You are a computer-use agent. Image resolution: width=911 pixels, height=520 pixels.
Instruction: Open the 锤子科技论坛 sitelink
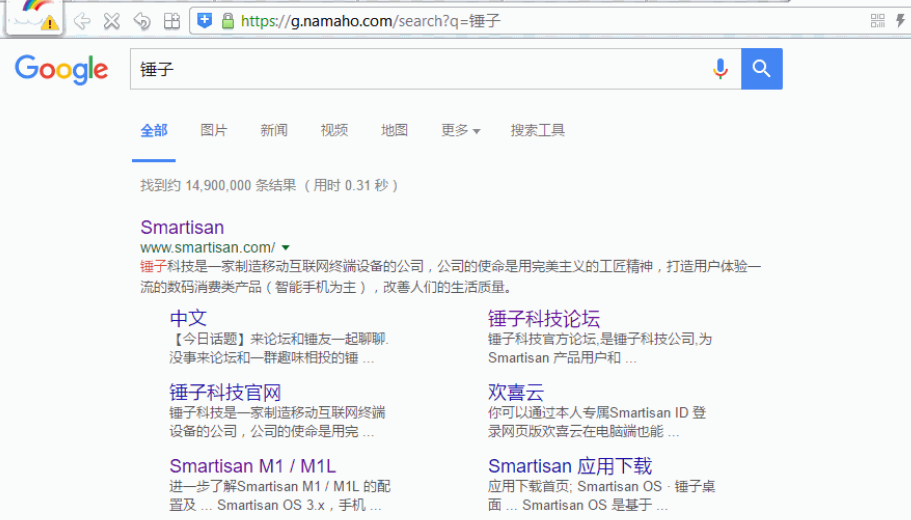(544, 318)
